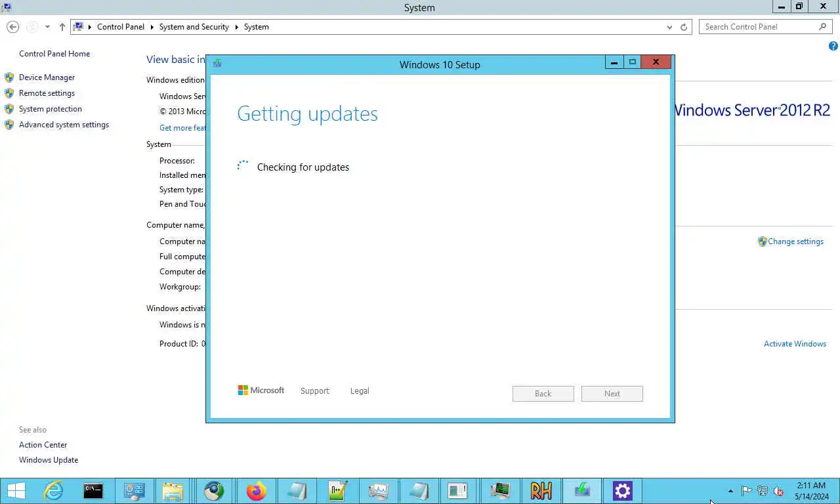The height and width of the screenshot is (504, 840).
Task: Open System protection
Action: point(51,109)
